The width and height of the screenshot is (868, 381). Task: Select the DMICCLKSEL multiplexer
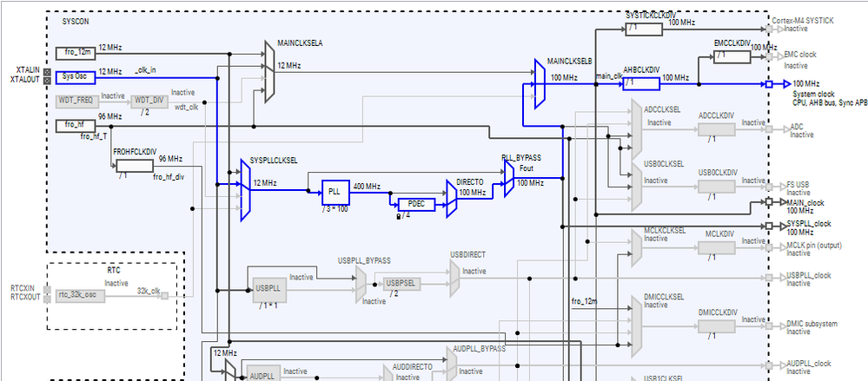point(637,326)
